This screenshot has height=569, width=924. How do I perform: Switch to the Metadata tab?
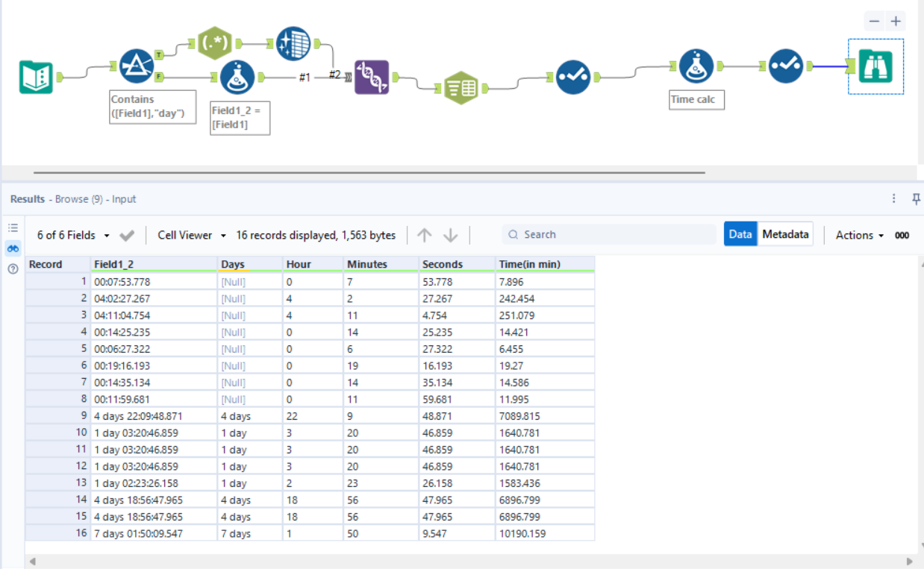[785, 233]
